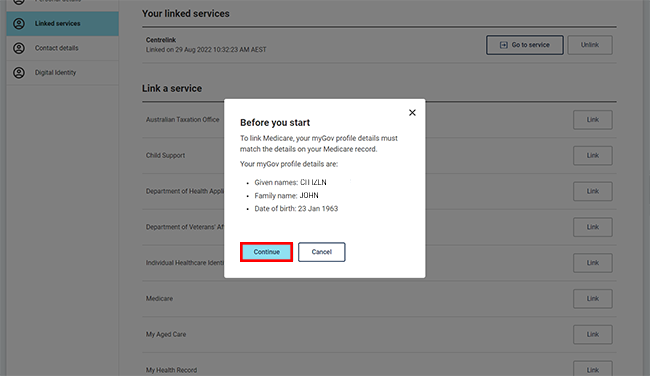The width and height of the screenshot is (650, 376).
Task: Click the Go to service arrow icon
Action: pyautogui.click(x=504, y=45)
